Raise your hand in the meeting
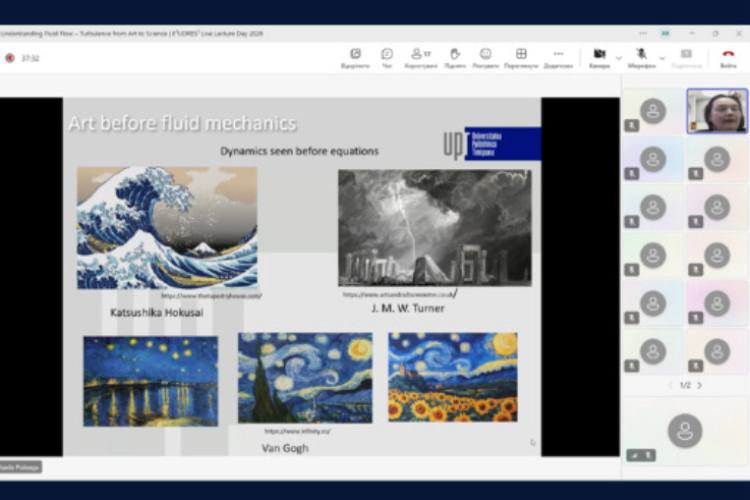Viewport: 750px width, 500px height. 454,56
